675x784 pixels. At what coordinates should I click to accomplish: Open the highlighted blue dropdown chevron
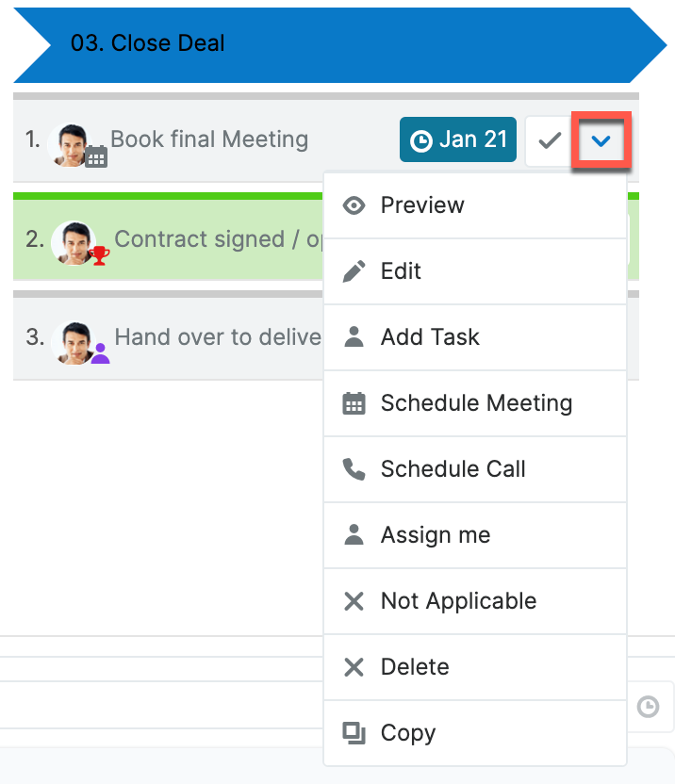pyautogui.click(x=601, y=139)
